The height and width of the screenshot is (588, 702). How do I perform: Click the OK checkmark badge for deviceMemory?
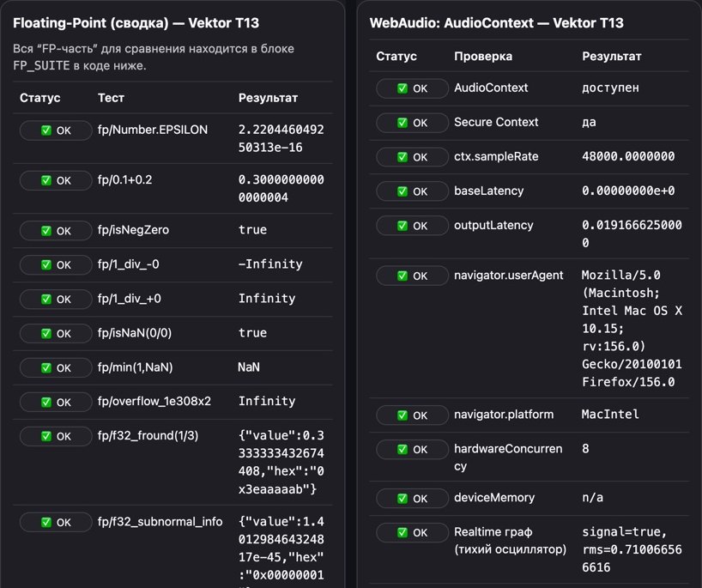coord(412,499)
